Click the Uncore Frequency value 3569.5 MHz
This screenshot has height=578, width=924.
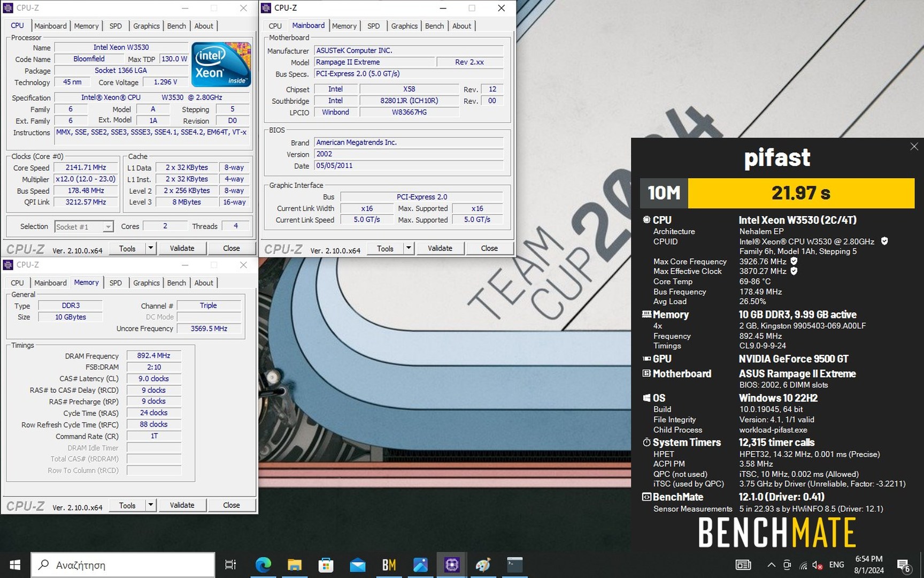pyautogui.click(x=209, y=329)
